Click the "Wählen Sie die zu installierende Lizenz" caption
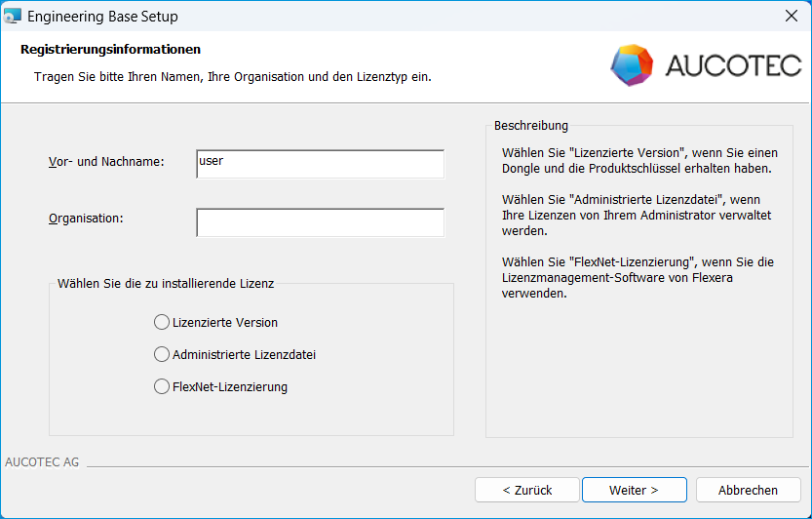 coord(166,284)
